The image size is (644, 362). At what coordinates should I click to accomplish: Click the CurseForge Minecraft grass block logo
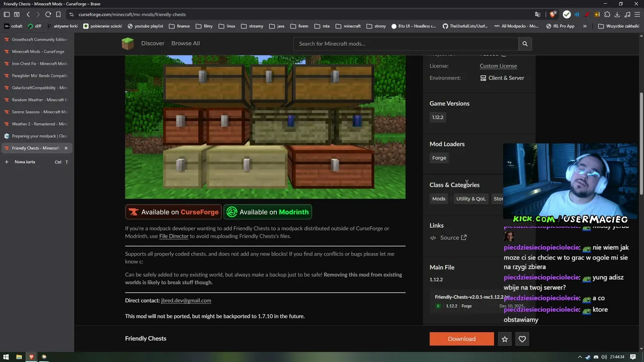point(128,44)
